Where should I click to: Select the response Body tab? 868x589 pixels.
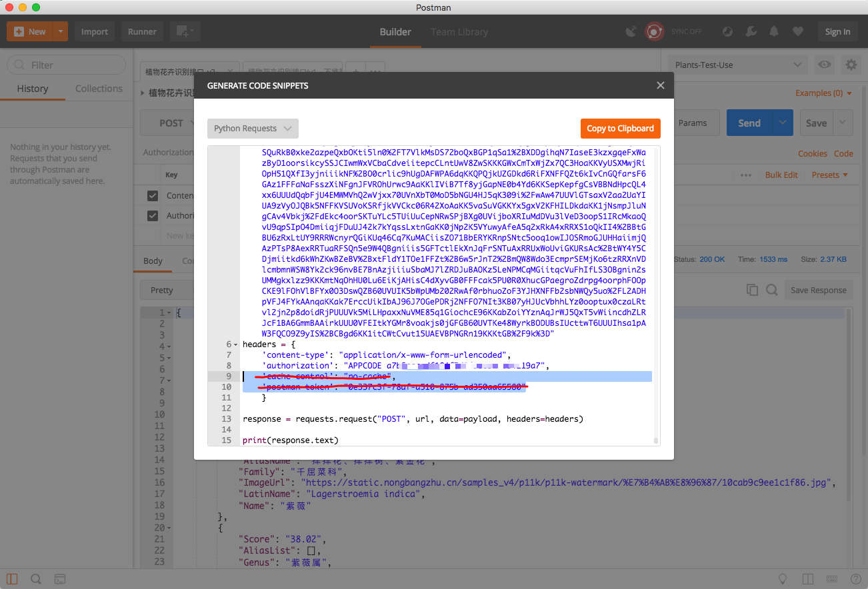point(153,261)
